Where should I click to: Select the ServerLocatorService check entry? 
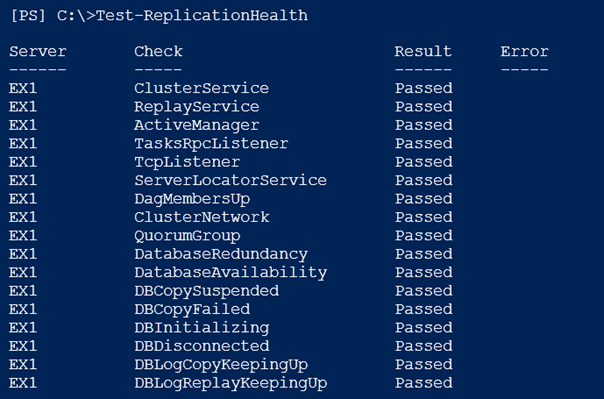(x=230, y=180)
